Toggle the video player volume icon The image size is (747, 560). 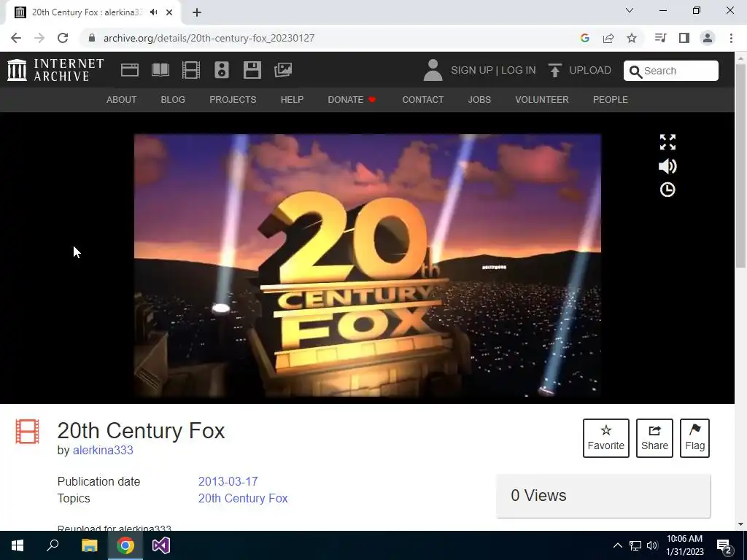pos(667,166)
